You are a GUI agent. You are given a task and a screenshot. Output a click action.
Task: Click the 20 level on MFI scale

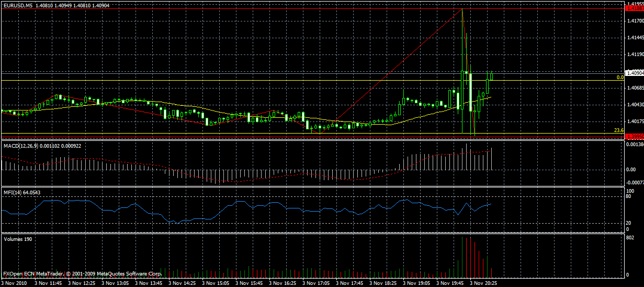pos(629,223)
